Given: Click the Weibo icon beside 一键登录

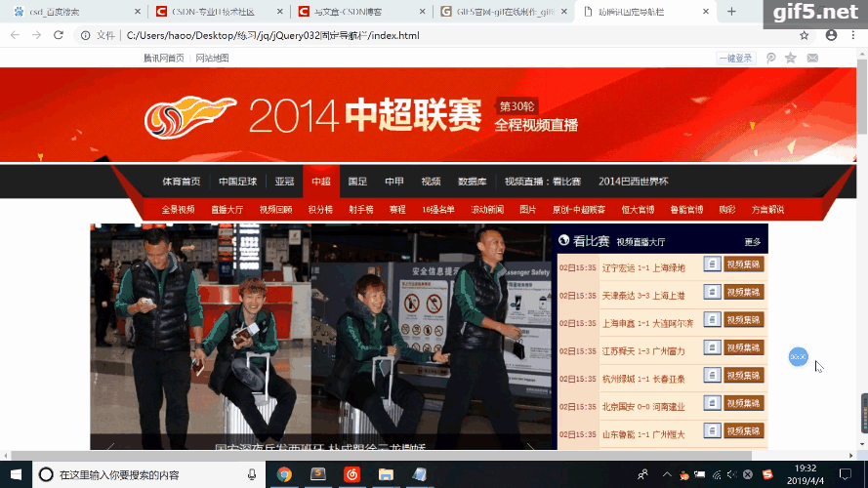Looking at the screenshot, I should coord(770,58).
